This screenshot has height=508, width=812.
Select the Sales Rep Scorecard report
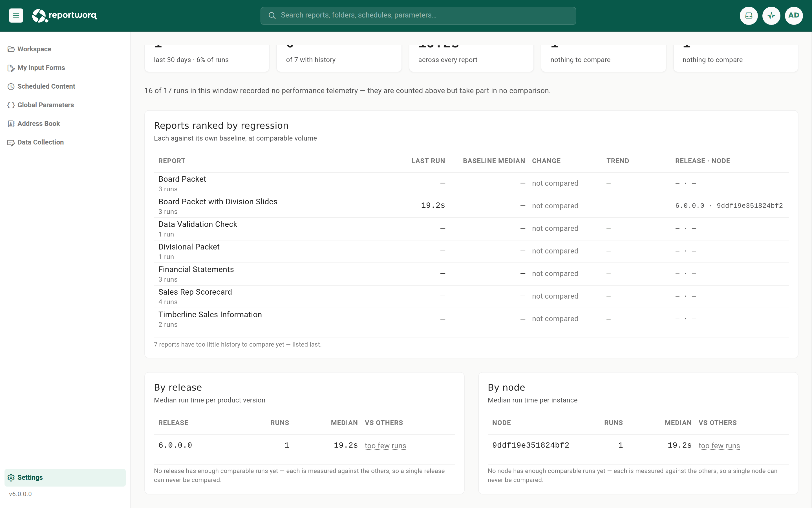(471, 296)
